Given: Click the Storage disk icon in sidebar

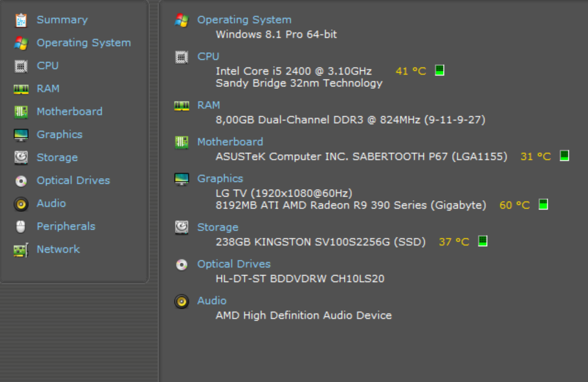Looking at the screenshot, I should point(21,157).
